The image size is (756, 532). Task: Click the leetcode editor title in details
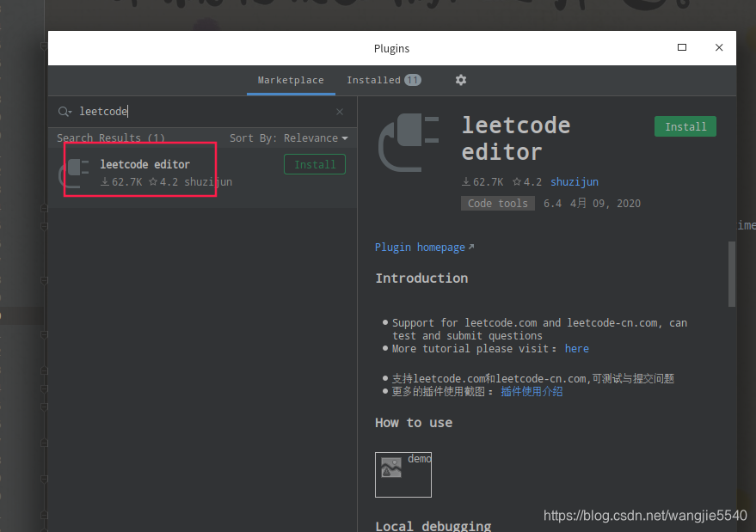516,138
